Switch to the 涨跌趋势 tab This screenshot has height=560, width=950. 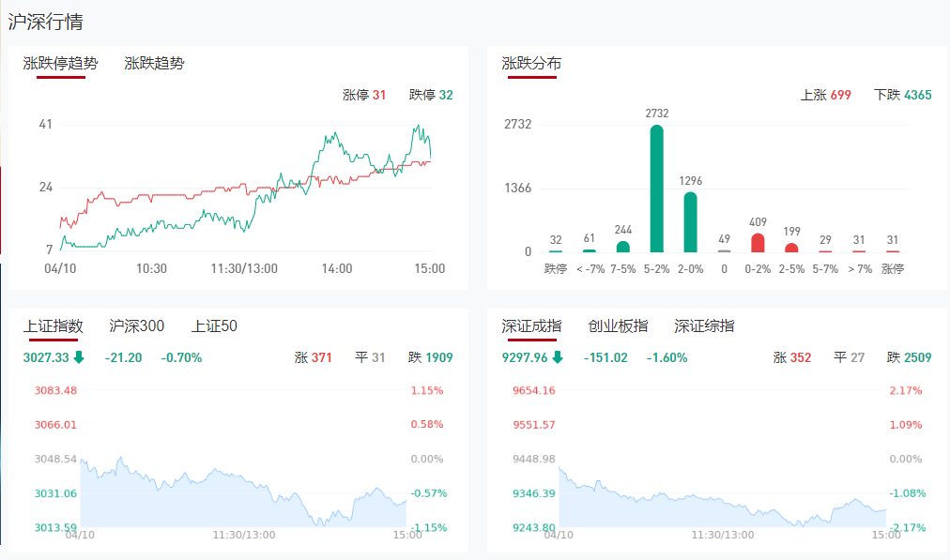[x=154, y=64]
